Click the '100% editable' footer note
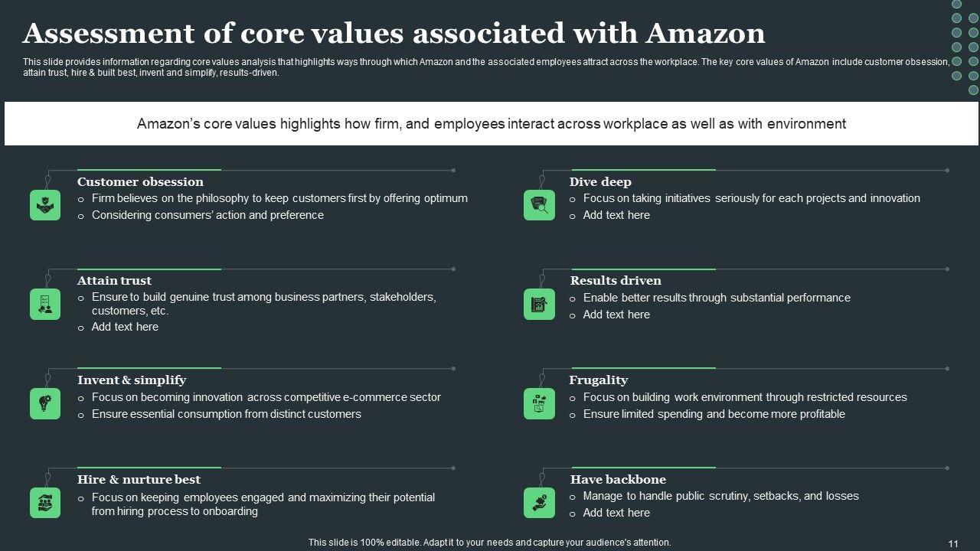This screenshot has height=551, width=980. coord(490,543)
